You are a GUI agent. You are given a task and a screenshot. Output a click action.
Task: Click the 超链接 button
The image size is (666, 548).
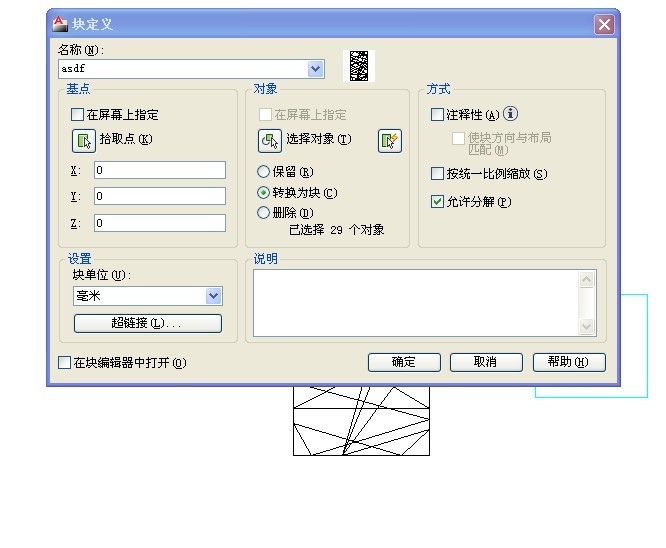pos(148,323)
